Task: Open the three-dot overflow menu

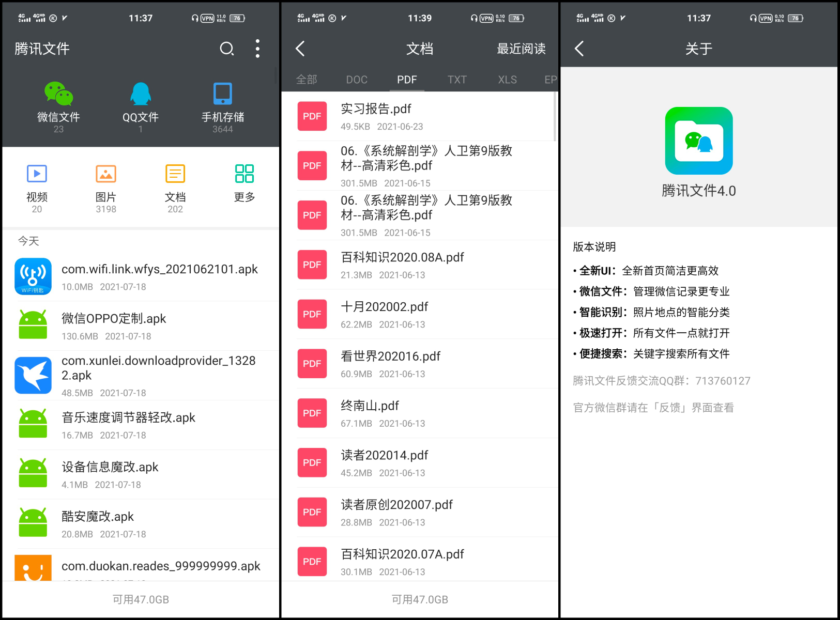Action: tap(257, 49)
